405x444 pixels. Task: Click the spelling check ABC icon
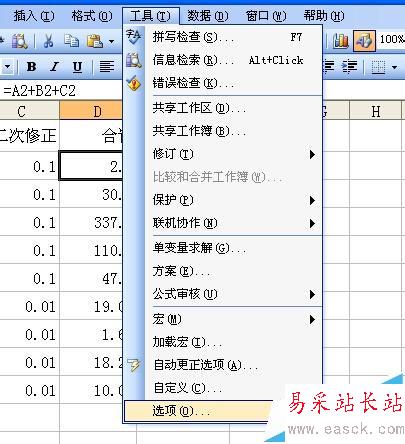[x=134, y=37]
